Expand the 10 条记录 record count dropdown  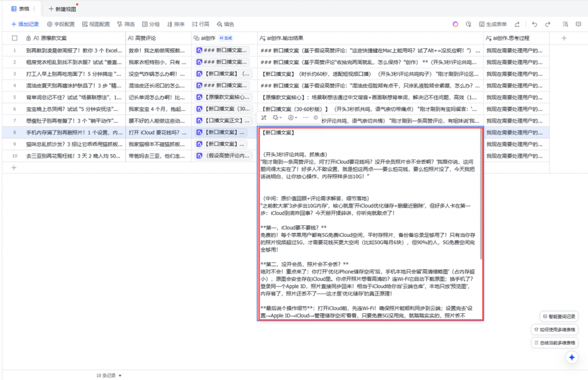point(109,375)
